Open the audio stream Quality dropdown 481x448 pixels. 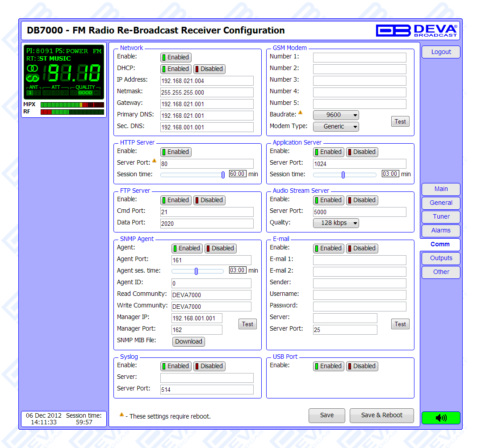336,223
